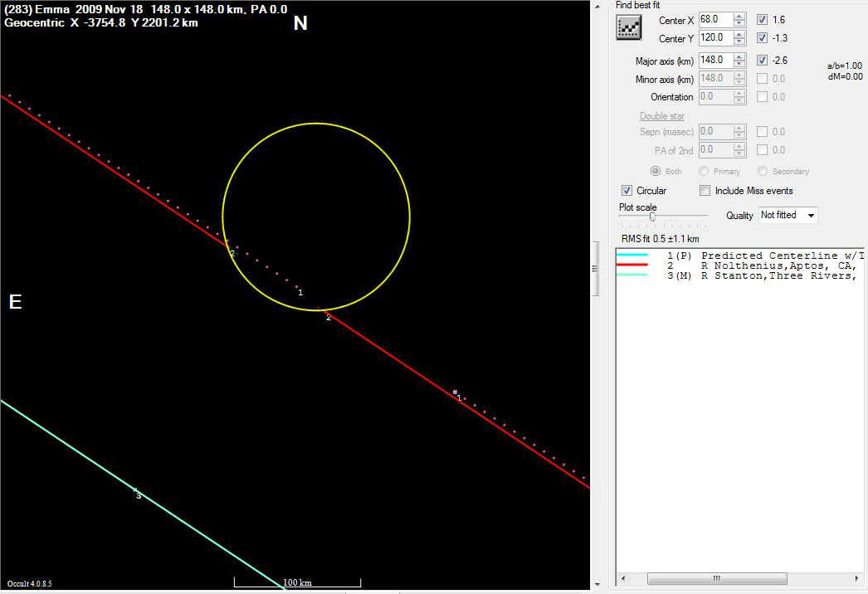
Task: Click the Find best fit graph icon
Action: [630, 27]
